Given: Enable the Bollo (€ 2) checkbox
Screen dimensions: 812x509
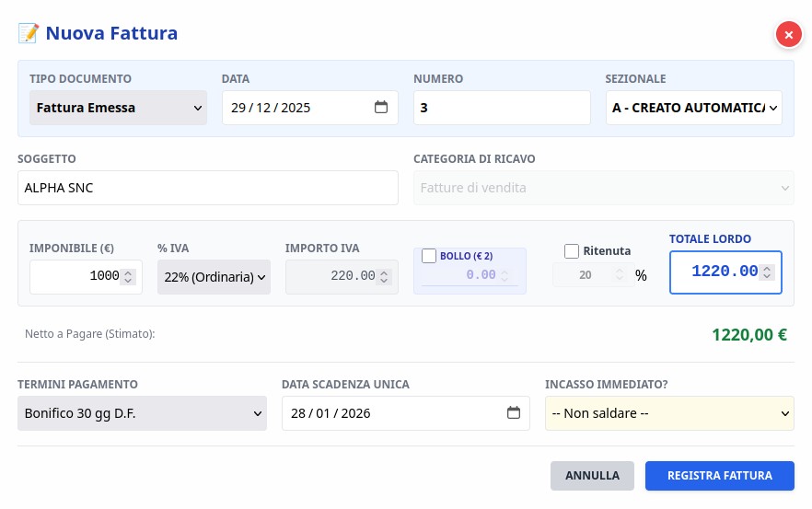Looking at the screenshot, I should (x=429, y=256).
